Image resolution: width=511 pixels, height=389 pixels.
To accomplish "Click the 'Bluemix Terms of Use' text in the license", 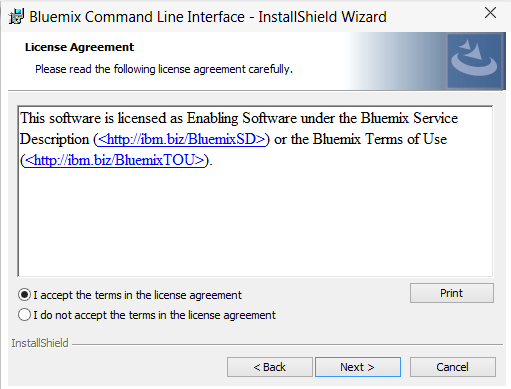I will tap(380, 139).
